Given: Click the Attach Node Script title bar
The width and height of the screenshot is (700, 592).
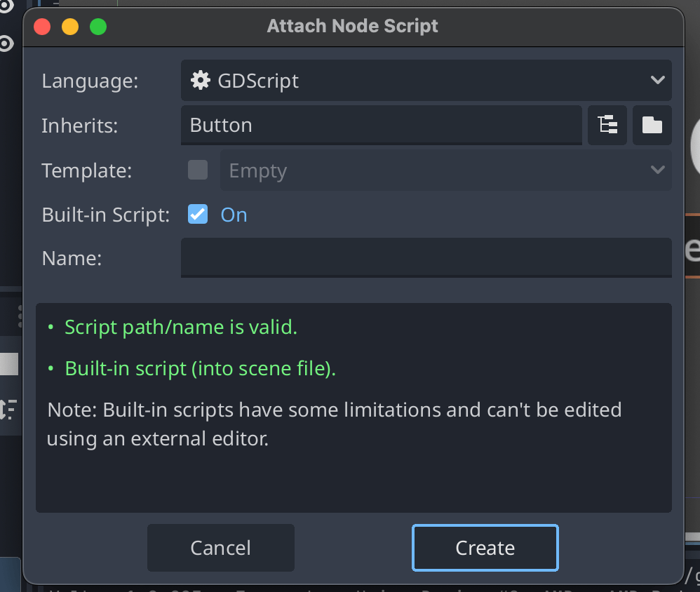Looking at the screenshot, I should [x=351, y=26].
